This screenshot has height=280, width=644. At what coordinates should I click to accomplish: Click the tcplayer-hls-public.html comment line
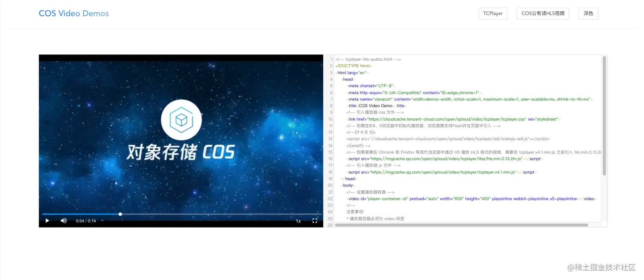[368, 60]
